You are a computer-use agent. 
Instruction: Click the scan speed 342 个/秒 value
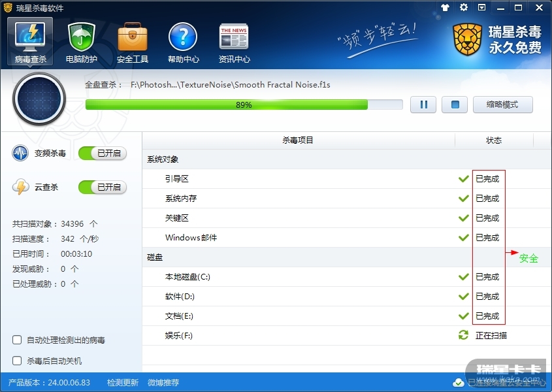[x=80, y=238]
